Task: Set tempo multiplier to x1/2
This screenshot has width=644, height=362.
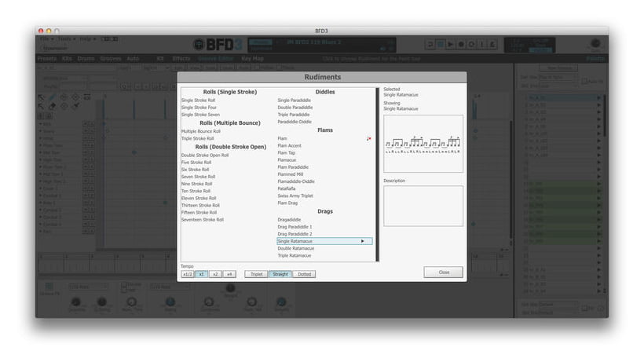Action: click(x=187, y=274)
